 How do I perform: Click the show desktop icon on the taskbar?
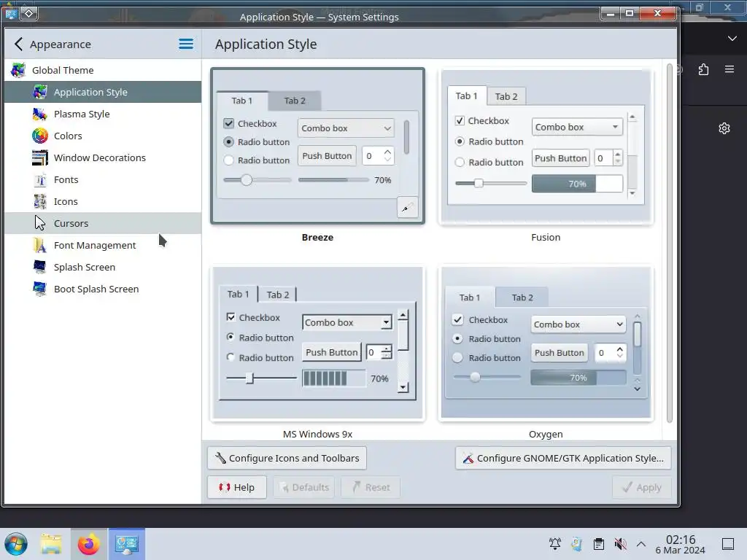[728, 544]
